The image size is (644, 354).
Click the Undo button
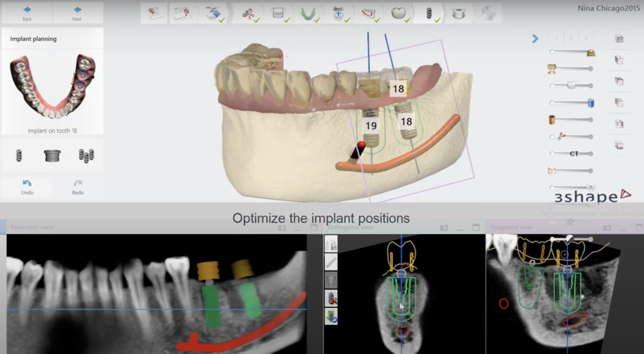[27, 187]
